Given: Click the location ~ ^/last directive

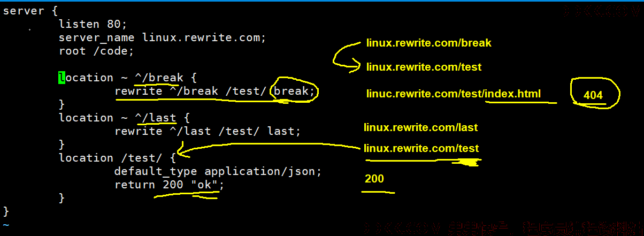Looking at the screenshot, I should click(124, 118).
